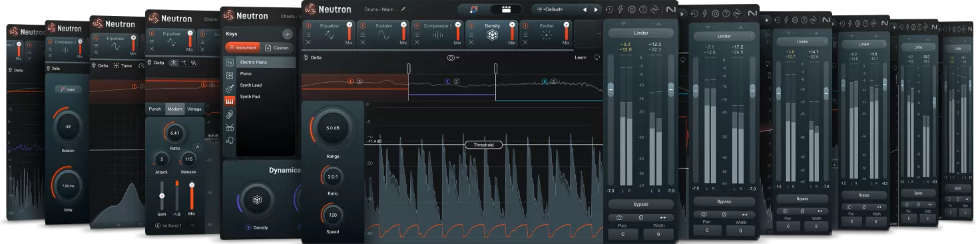Switch to the grid module view tab
The height and width of the screenshot is (244, 980).
(x=506, y=9)
